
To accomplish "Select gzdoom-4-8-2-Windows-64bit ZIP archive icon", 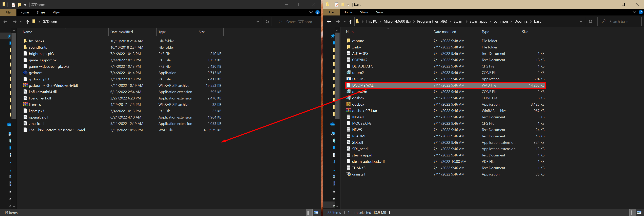I will pyautogui.click(x=25, y=85).
